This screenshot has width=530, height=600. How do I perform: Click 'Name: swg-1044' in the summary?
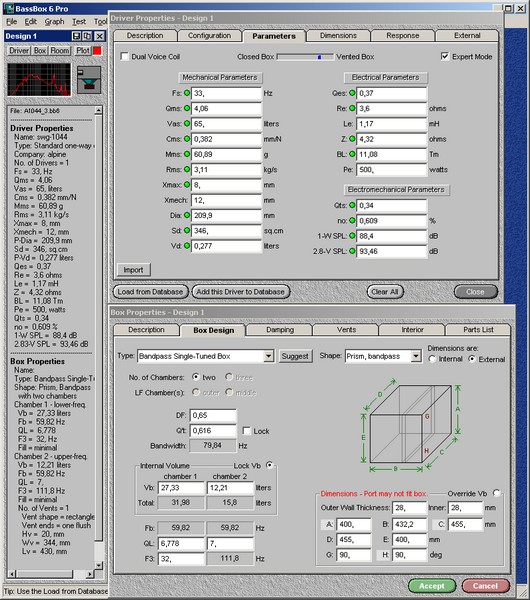click(x=41, y=137)
